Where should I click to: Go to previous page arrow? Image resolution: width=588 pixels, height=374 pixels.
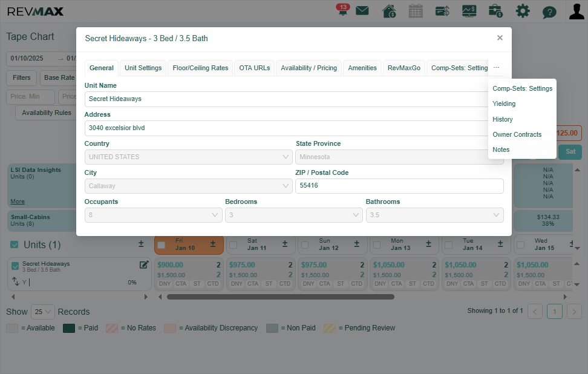tap(535, 311)
